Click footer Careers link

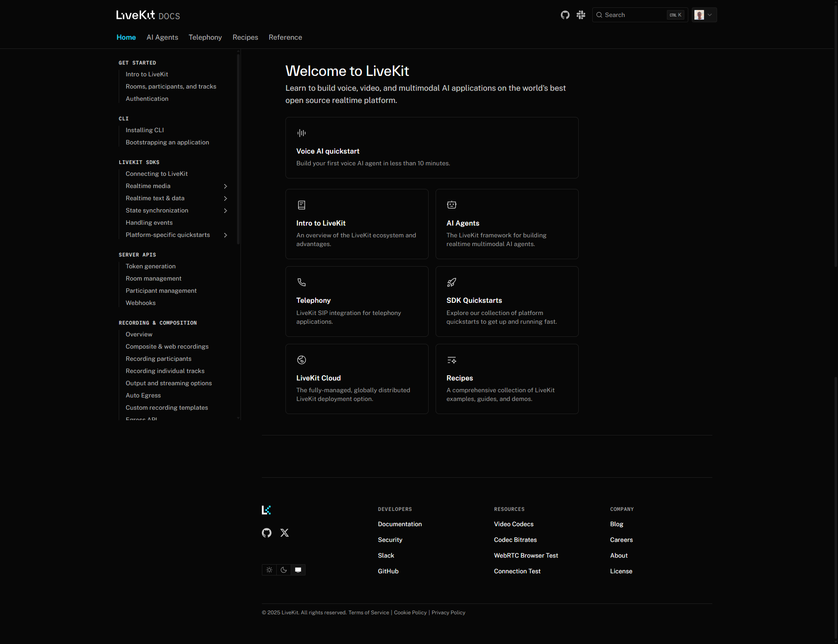click(x=622, y=540)
